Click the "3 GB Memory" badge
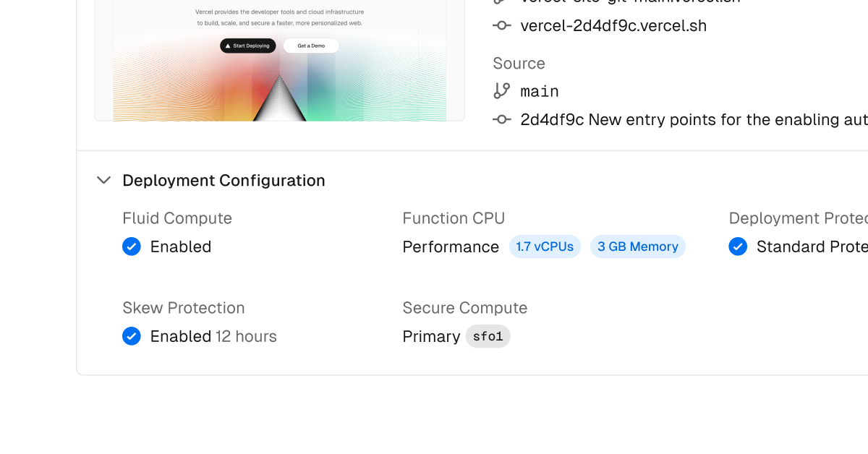868x454 pixels. (x=637, y=247)
